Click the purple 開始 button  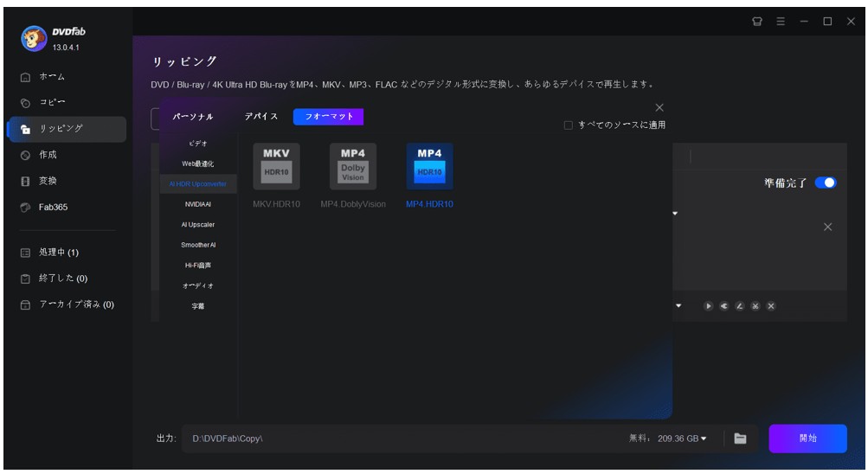tap(807, 439)
